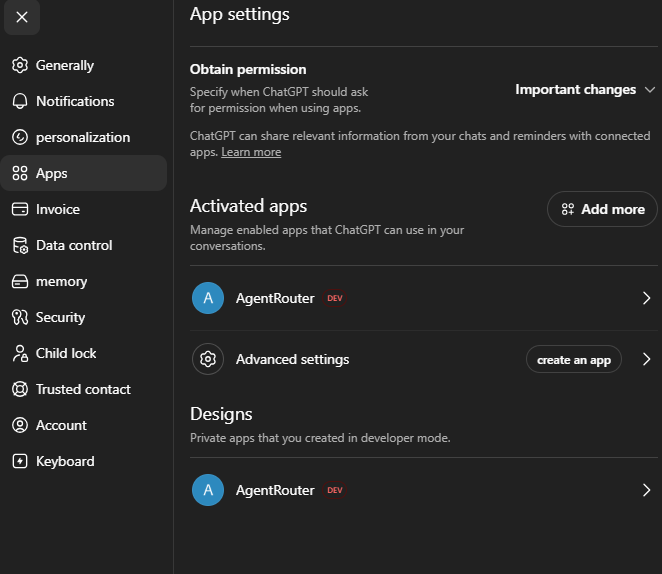Open the Notifications settings tab

[84, 101]
